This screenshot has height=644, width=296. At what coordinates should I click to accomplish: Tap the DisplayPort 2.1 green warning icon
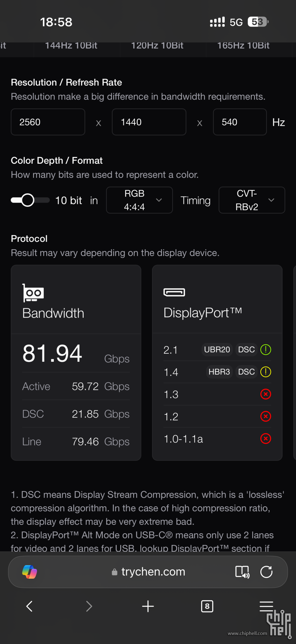point(265,350)
